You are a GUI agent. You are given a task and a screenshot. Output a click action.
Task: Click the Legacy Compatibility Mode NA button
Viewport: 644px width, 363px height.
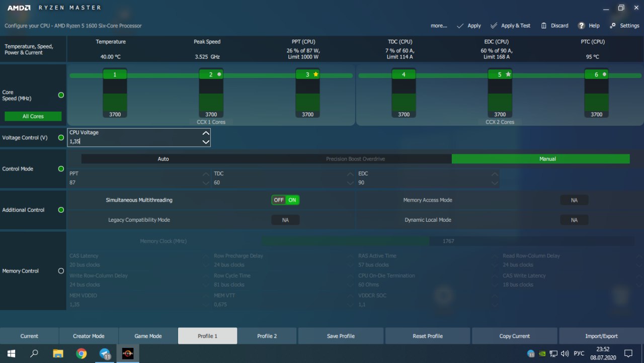[285, 220]
